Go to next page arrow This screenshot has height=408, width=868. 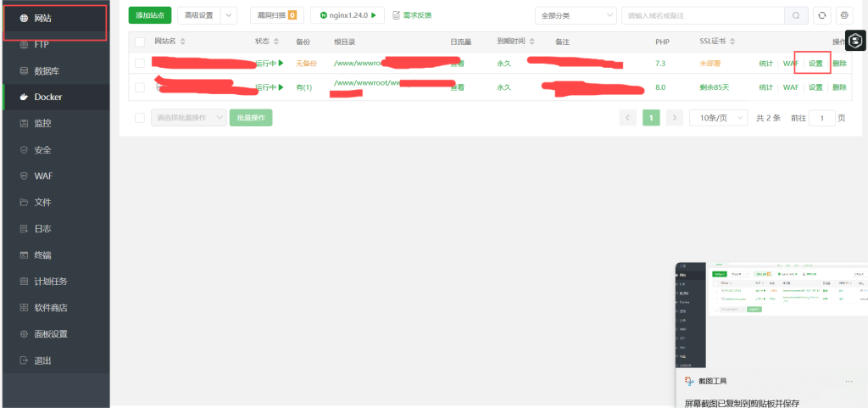[x=674, y=118]
